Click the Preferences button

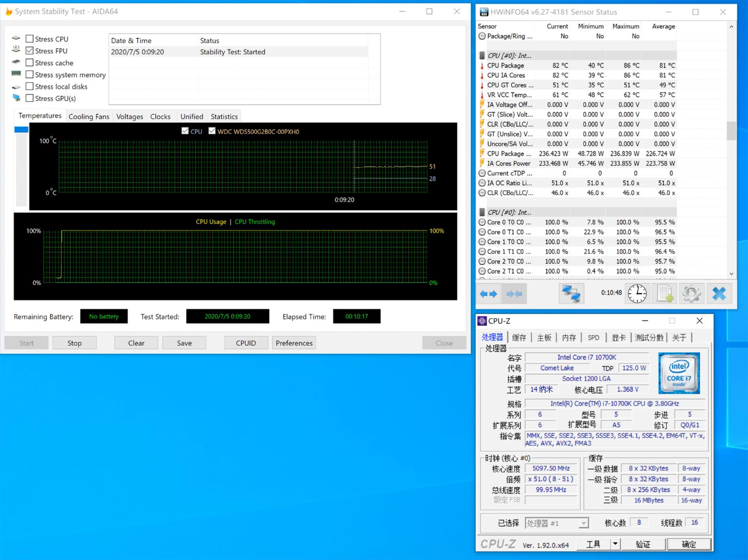294,343
